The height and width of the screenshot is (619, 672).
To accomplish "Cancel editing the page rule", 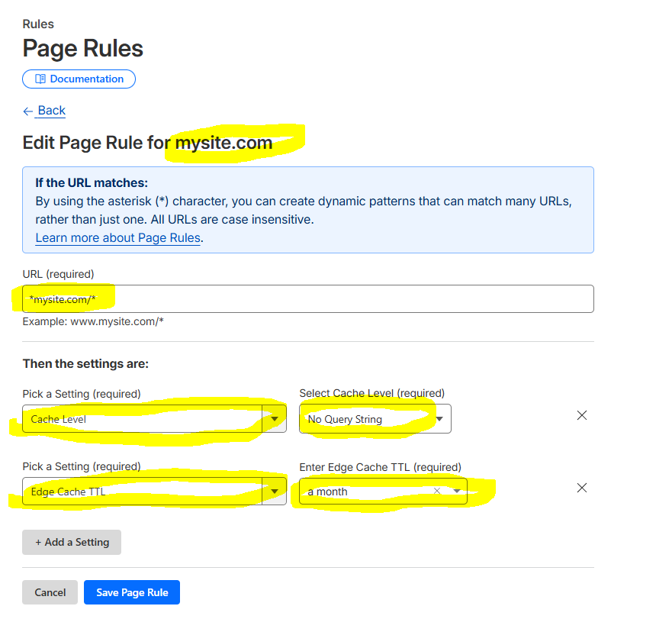I will pos(50,592).
